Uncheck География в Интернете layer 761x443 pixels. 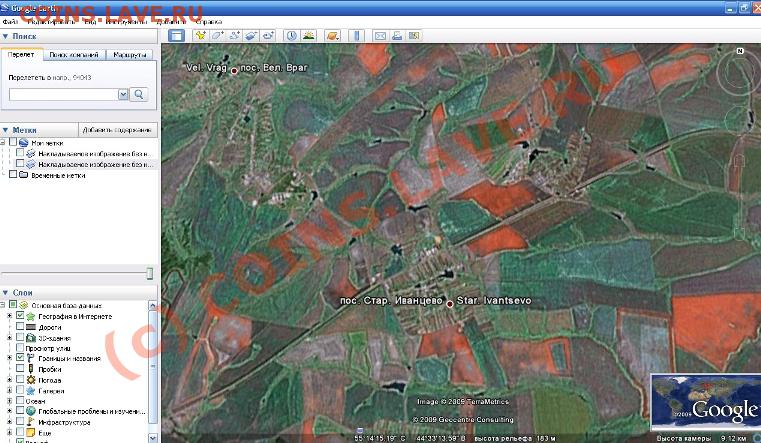pyautogui.click(x=20, y=315)
